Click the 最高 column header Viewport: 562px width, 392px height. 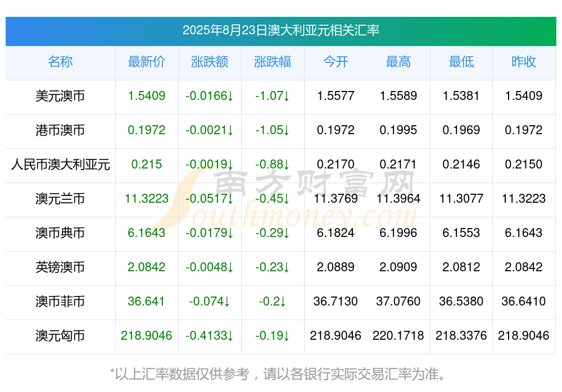pyautogui.click(x=398, y=62)
